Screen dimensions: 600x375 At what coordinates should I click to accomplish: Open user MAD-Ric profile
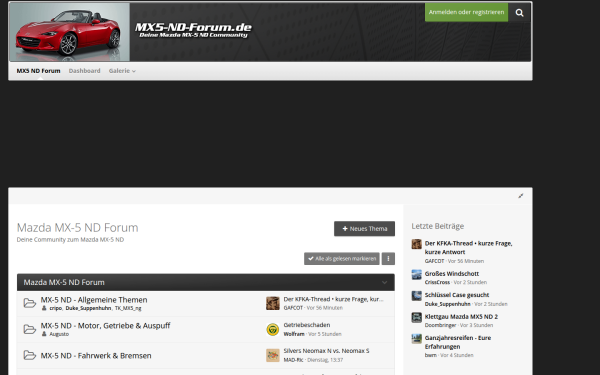pyautogui.click(x=293, y=360)
